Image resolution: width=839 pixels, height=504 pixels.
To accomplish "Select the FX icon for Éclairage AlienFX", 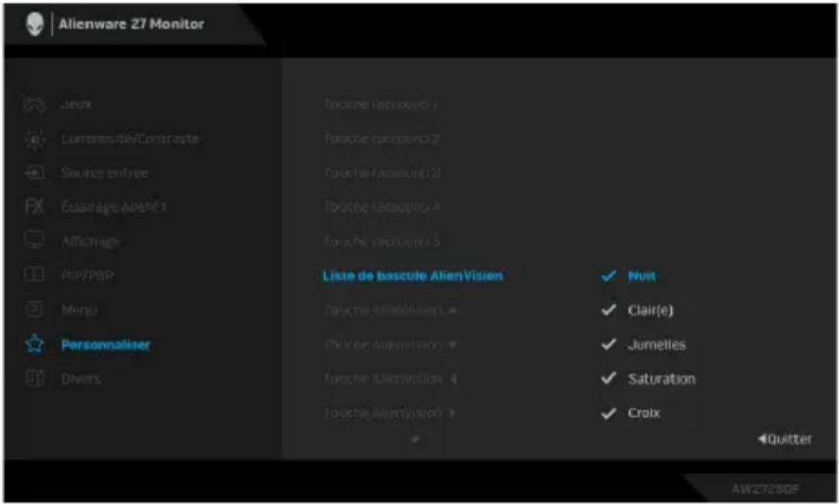I will coord(34,207).
